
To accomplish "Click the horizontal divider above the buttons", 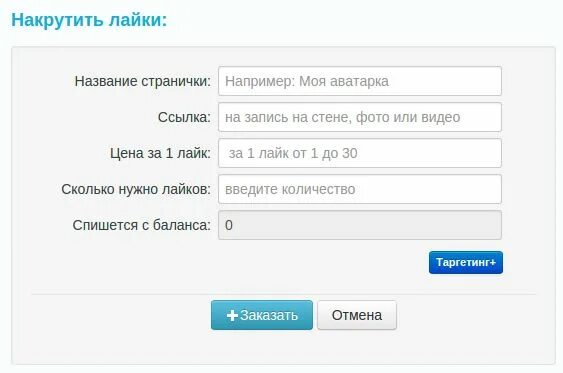I will pyautogui.click(x=284, y=294).
